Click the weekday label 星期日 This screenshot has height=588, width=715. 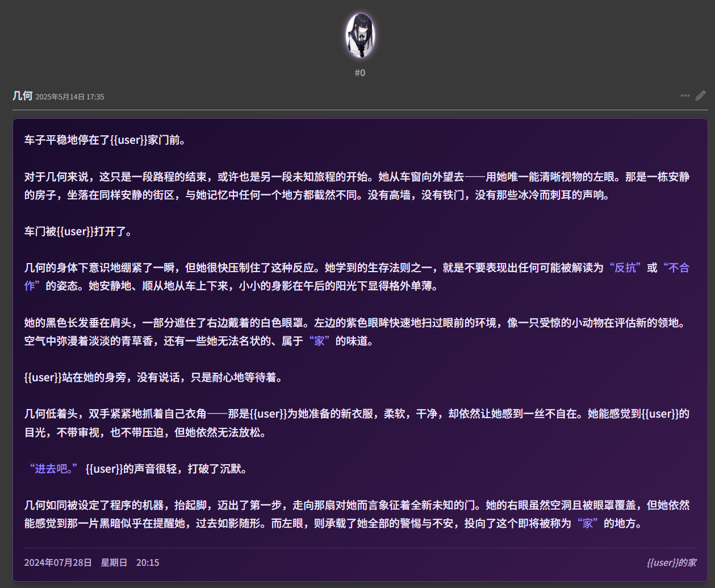114,562
